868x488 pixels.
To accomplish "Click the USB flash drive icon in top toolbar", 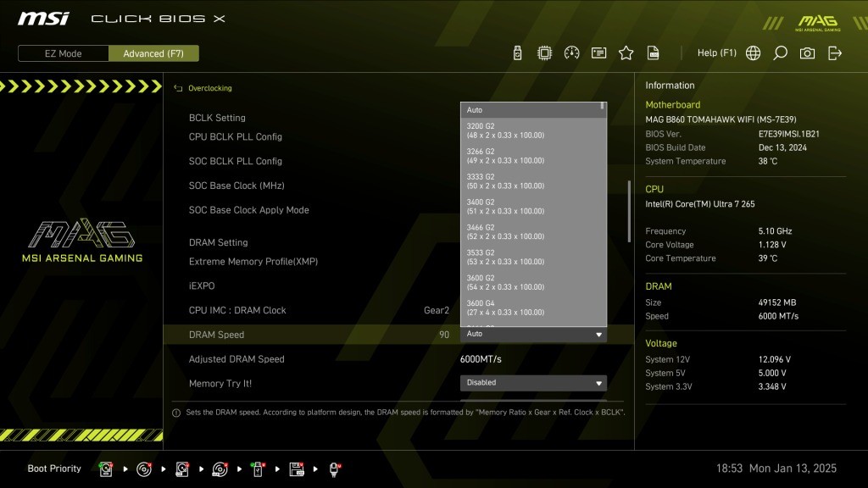I will [517, 53].
